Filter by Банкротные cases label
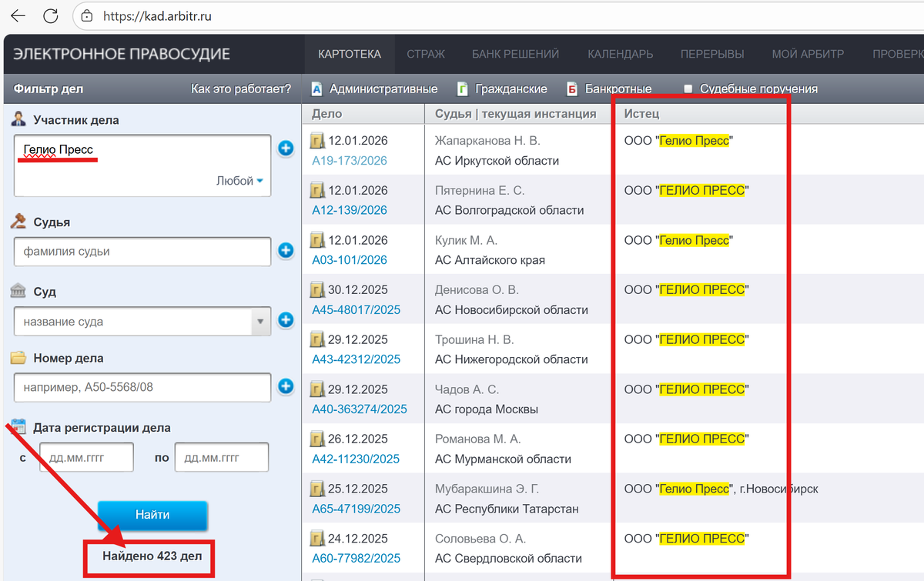The image size is (924, 581). 618,89
